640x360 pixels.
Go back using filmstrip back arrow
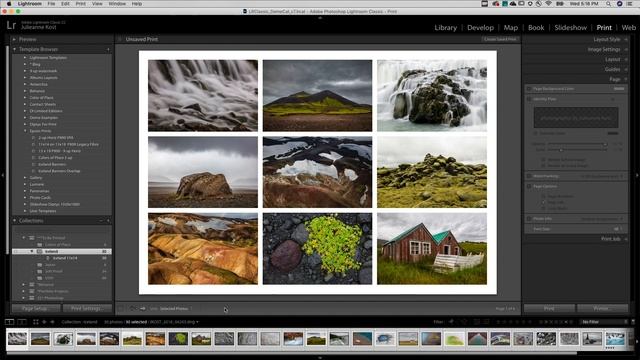[44, 322]
